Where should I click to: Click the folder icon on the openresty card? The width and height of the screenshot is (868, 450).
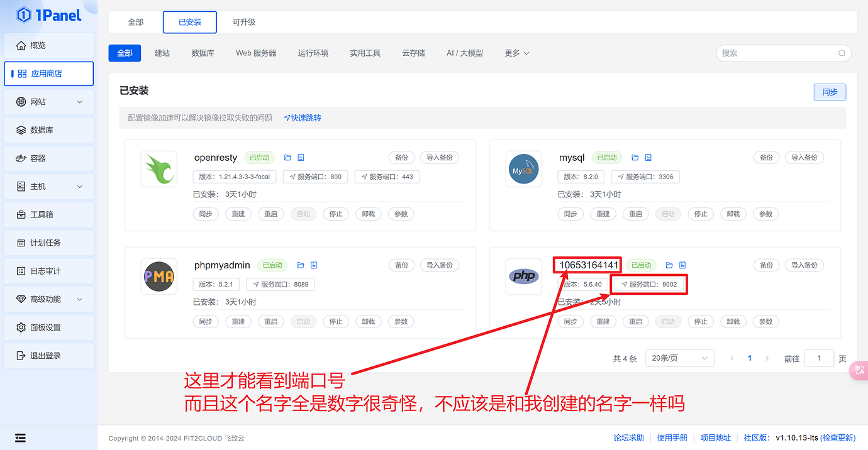click(288, 157)
